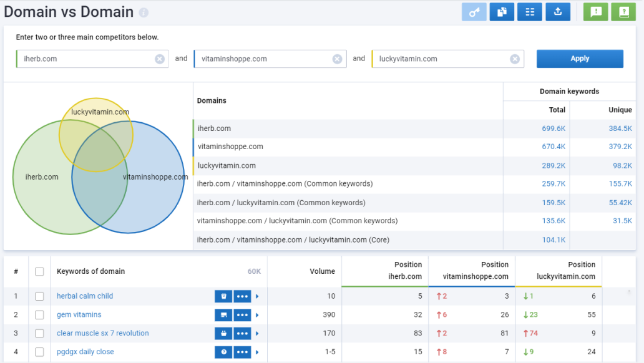Screen dimensions: 644x363
Task: Click shopping bag icon for herbal calm child
Action: (223, 296)
